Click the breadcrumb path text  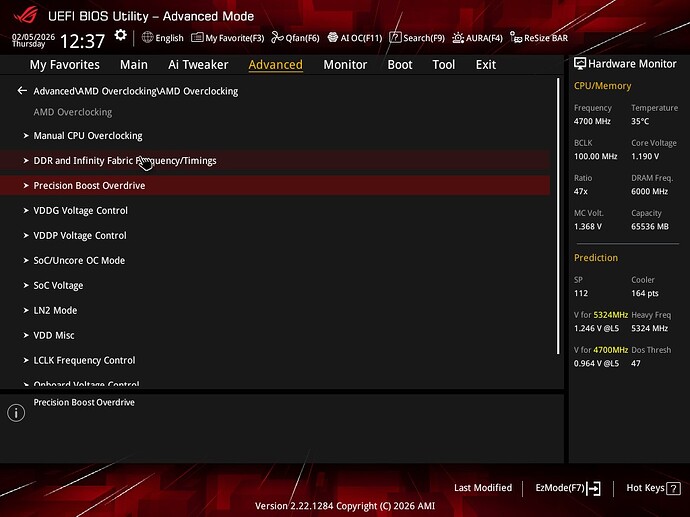point(136,91)
